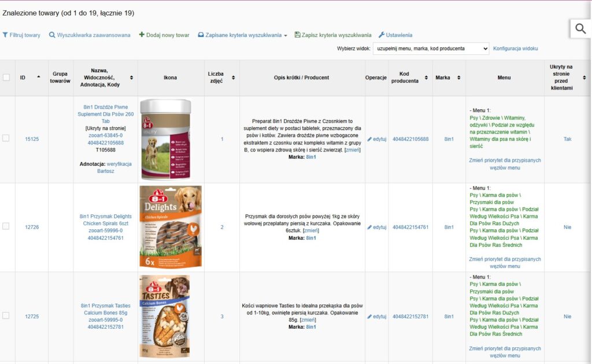Select checkbox for product 12726 row

[6, 226]
